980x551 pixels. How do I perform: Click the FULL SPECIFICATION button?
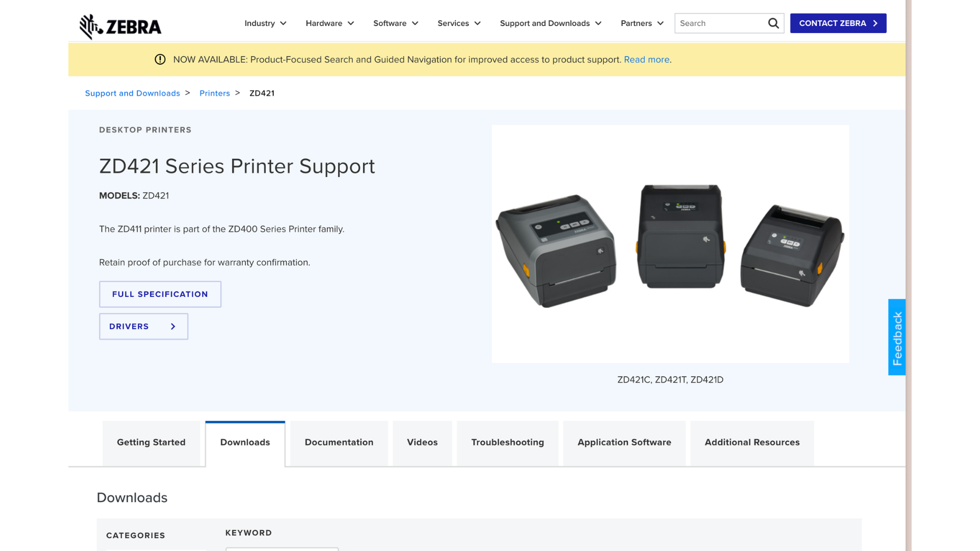point(160,294)
